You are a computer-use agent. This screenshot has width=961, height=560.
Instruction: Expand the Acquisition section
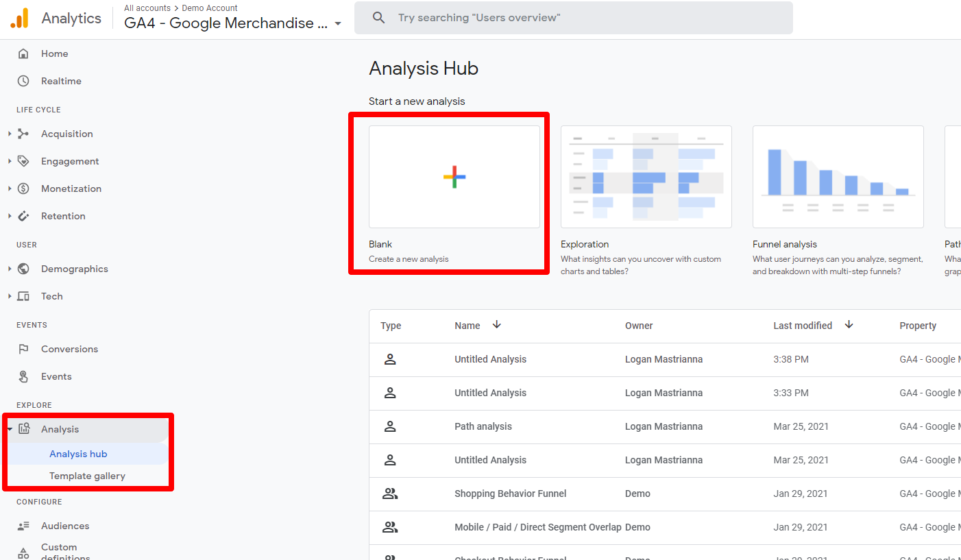tap(10, 134)
